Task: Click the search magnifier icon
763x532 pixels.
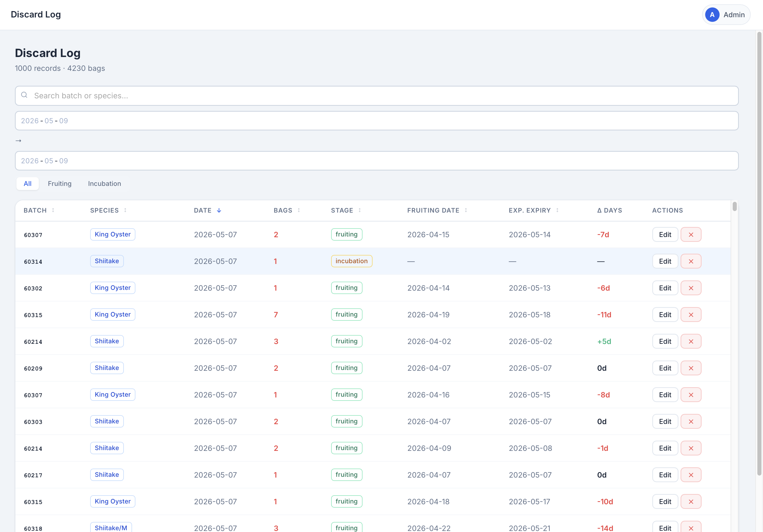Action: [24, 95]
